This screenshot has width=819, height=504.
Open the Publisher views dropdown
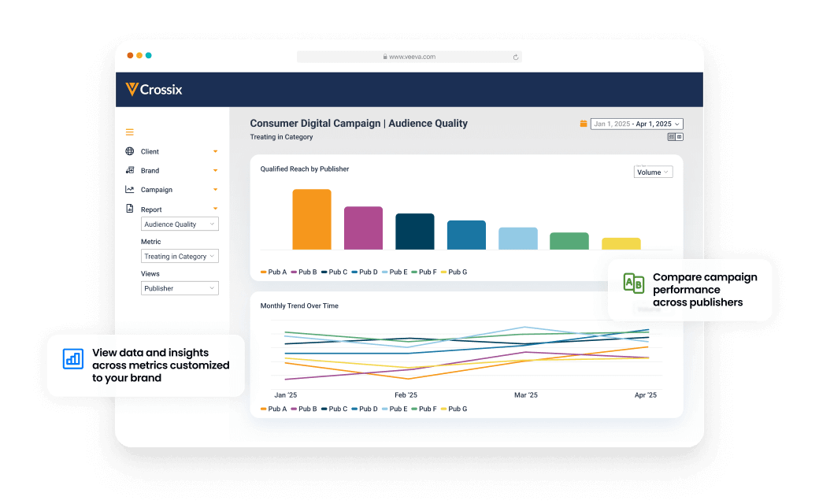coord(180,288)
